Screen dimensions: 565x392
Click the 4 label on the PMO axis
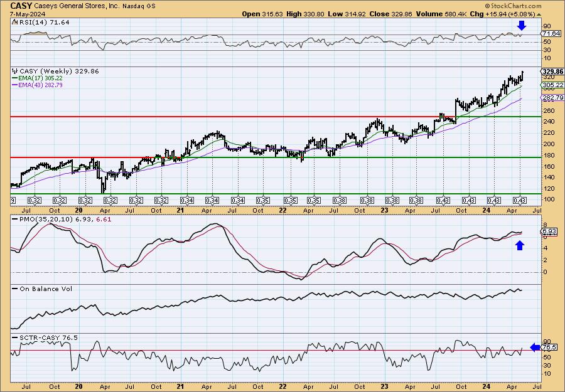point(546,248)
